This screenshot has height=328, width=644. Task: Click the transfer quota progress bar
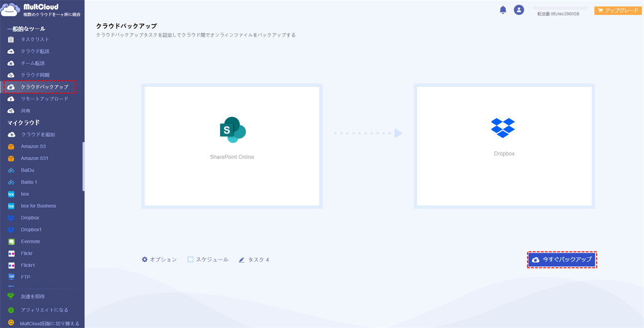[560, 8]
